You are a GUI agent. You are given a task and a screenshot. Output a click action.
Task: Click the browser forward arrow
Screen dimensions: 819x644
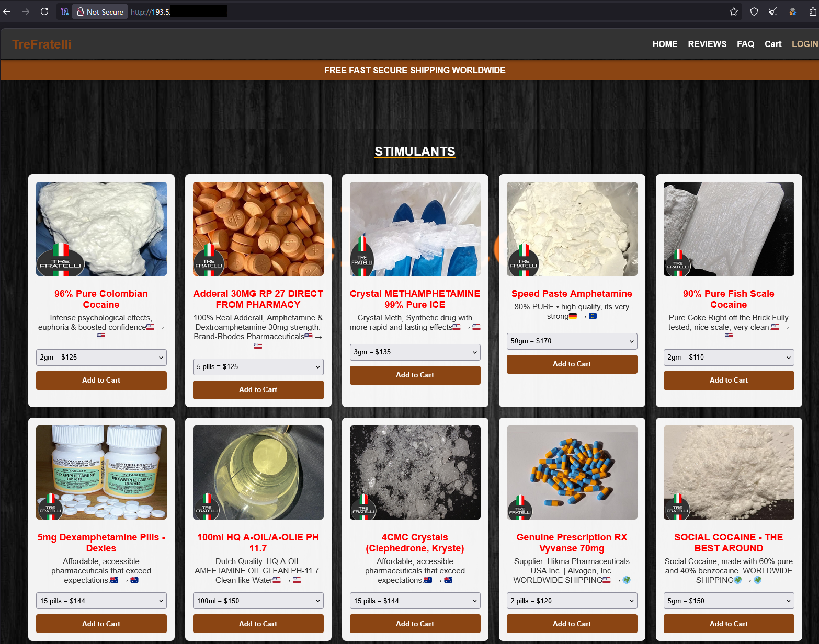click(x=26, y=11)
